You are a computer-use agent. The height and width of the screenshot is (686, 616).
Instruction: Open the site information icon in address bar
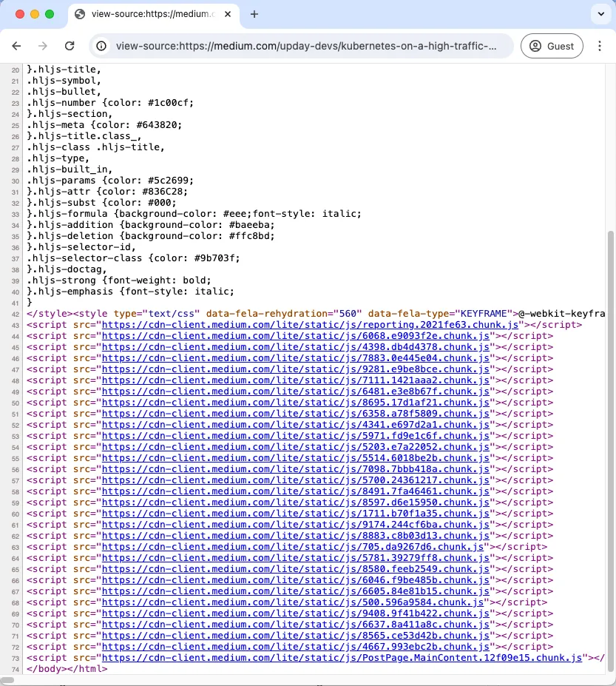coord(102,46)
